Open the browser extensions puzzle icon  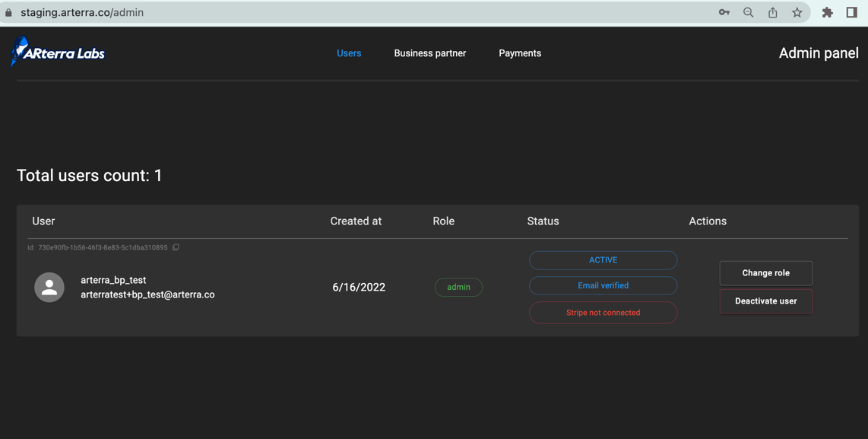(x=827, y=12)
